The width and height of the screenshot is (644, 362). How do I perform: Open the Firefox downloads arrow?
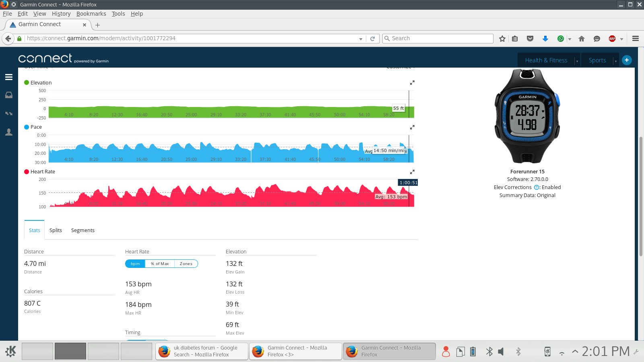click(x=545, y=39)
